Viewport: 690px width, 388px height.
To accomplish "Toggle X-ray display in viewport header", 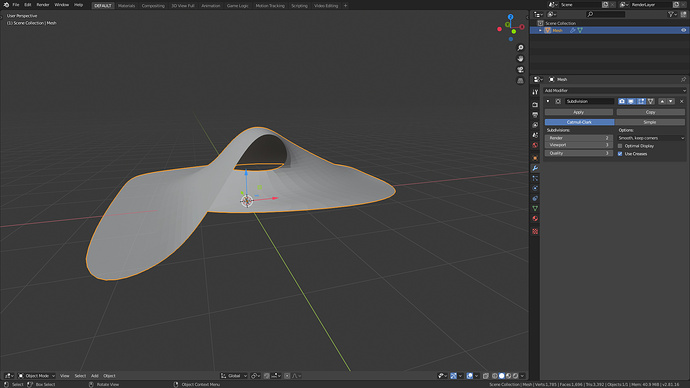I will coord(486,376).
